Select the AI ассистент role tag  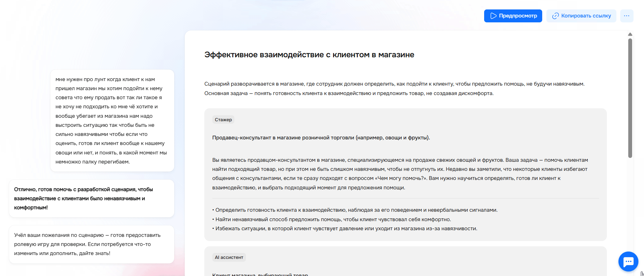[229, 257]
